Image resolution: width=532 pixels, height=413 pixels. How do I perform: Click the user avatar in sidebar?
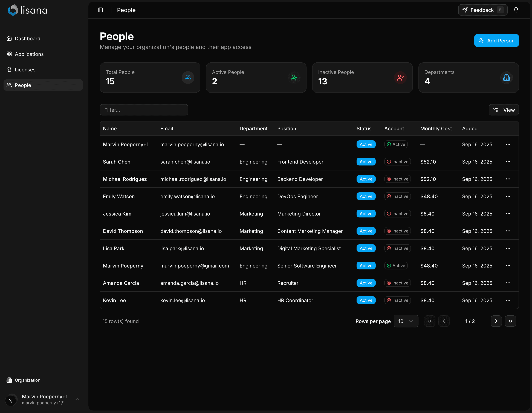pyautogui.click(x=11, y=400)
